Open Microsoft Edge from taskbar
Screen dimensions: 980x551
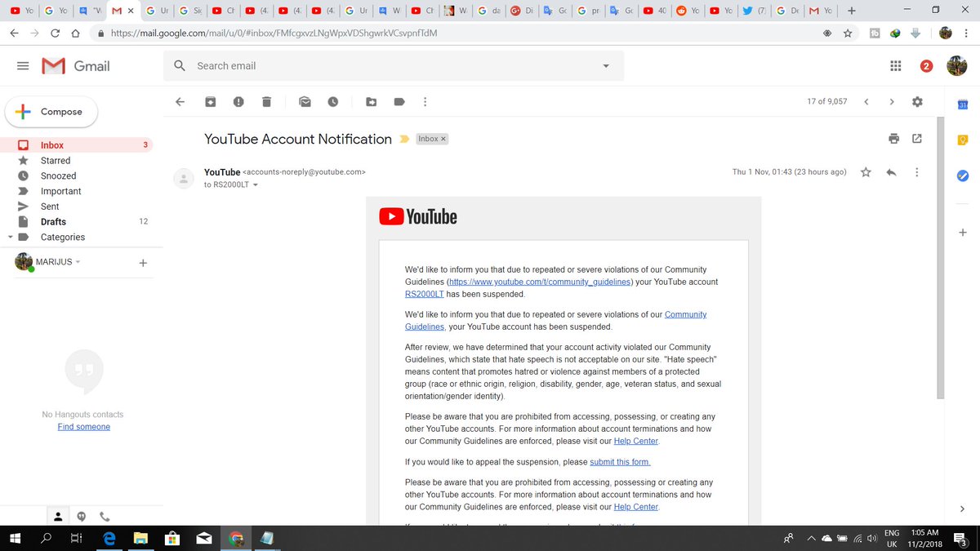pyautogui.click(x=108, y=538)
